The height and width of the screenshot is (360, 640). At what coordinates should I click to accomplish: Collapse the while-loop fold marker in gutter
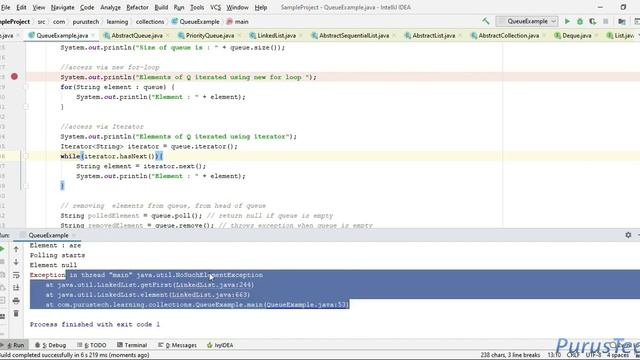[26, 156]
